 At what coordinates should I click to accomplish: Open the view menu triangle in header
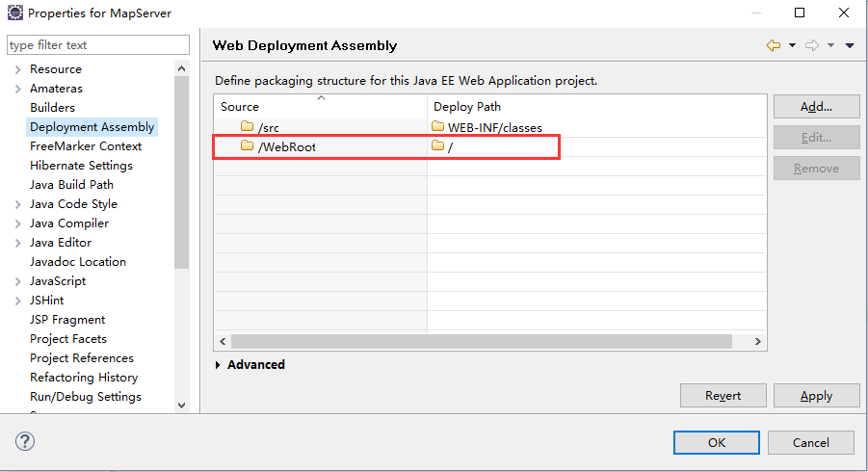850,45
